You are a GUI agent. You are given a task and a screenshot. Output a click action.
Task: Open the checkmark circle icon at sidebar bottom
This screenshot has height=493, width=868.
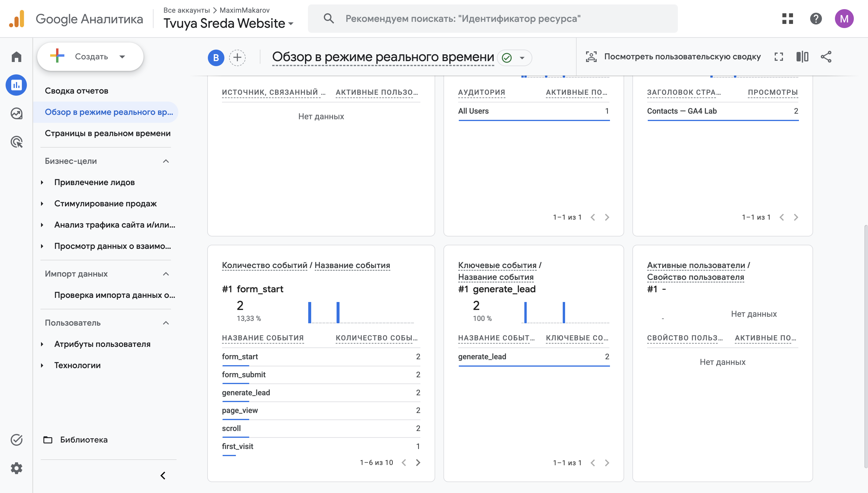(16, 440)
